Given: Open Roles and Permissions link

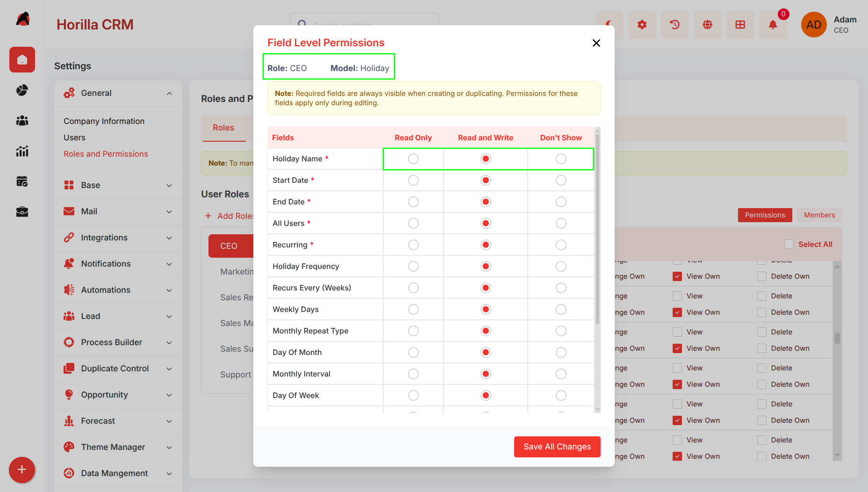Looking at the screenshot, I should tap(106, 154).
